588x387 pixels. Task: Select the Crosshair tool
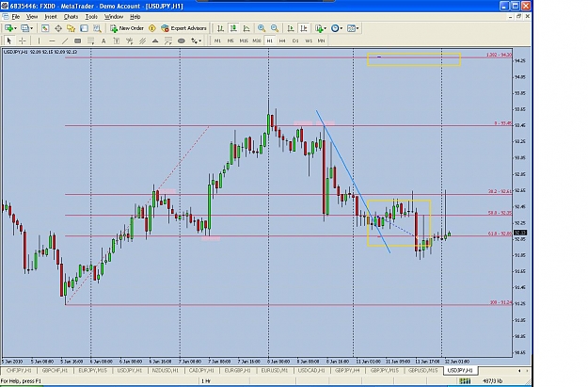[x=23, y=40]
